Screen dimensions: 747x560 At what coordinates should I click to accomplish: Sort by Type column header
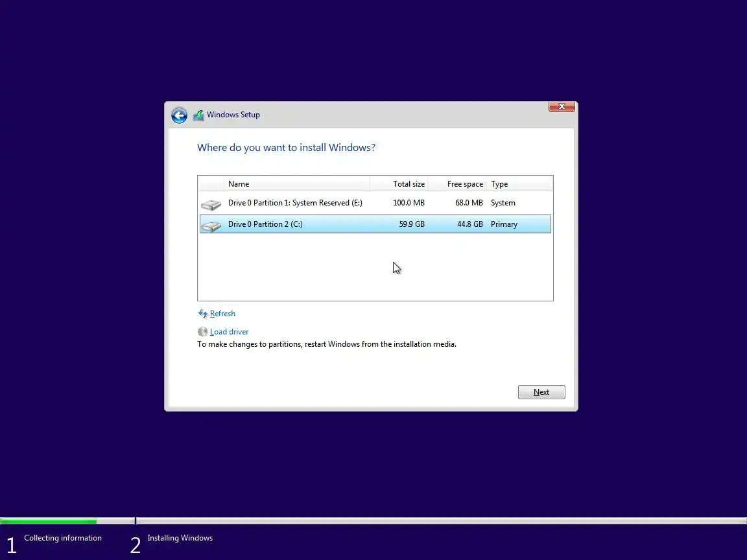pyautogui.click(x=519, y=184)
